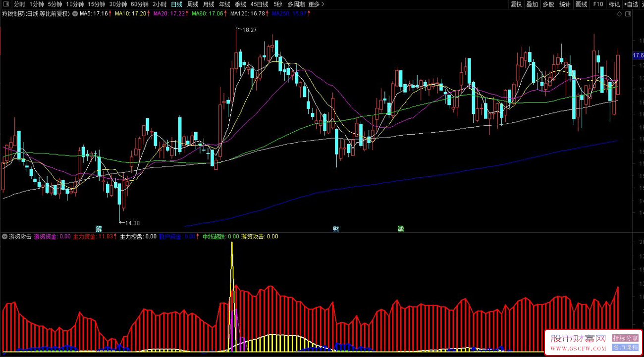Expand MA indicator dropdown beside stock name
The height and width of the screenshot is (357, 644).
click(75, 14)
